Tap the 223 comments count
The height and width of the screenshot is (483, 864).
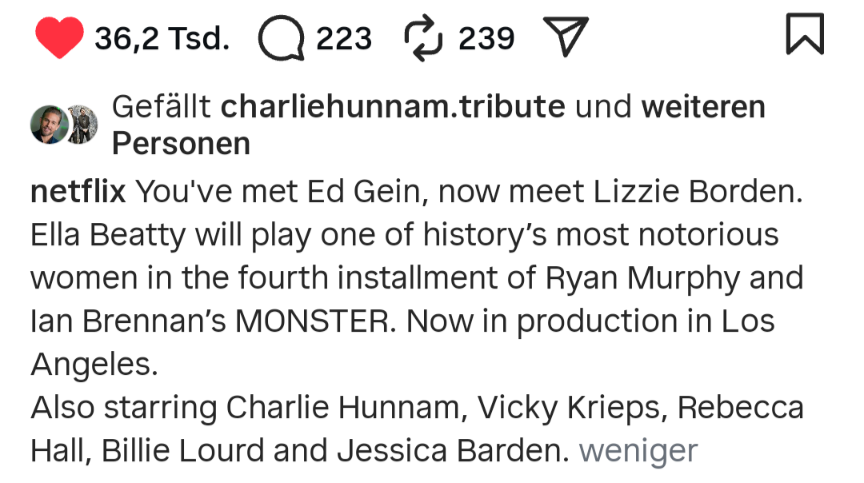(344, 39)
